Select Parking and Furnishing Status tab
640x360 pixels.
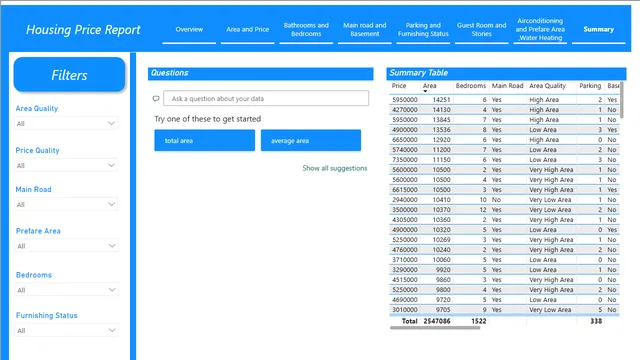[423, 29]
